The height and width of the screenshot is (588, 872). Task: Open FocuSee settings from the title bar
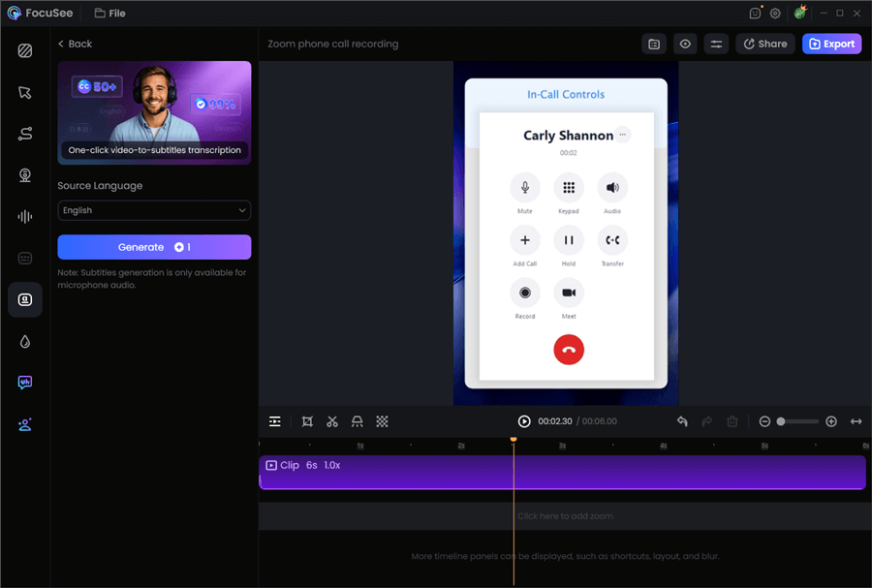[x=776, y=13]
